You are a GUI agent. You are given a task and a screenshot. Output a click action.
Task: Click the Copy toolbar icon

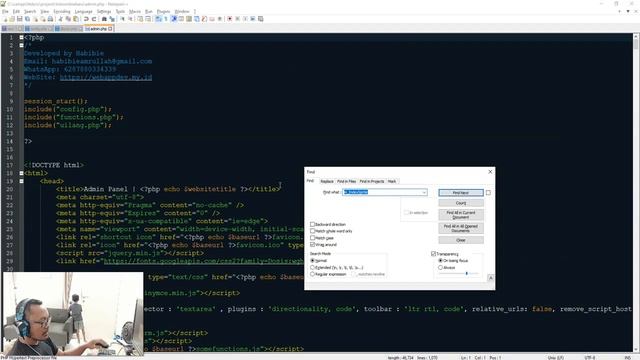click(x=68, y=19)
